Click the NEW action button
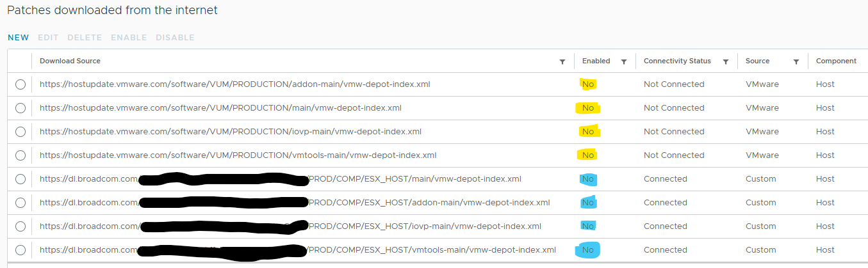Image resolution: width=868 pixels, height=268 pixels. (18, 38)
